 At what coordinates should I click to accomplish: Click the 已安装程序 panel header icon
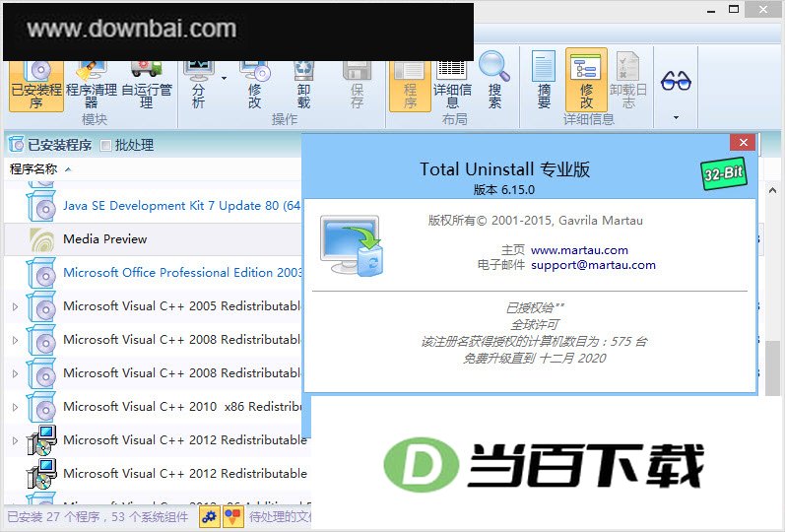coord(16,145)
